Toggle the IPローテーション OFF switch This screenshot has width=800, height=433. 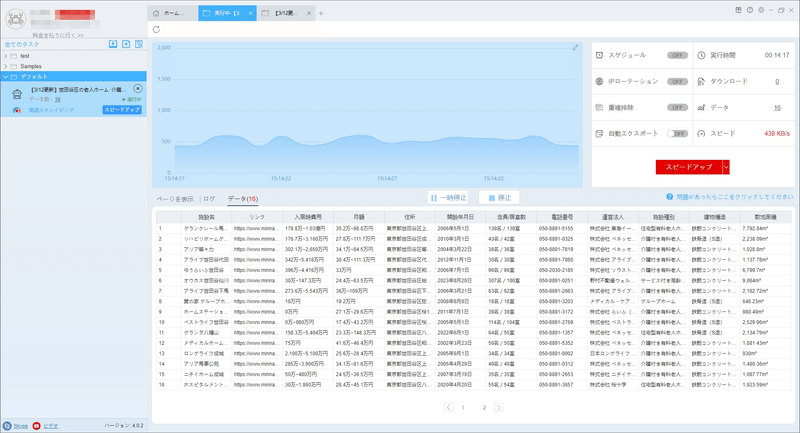tap(678, 81)
